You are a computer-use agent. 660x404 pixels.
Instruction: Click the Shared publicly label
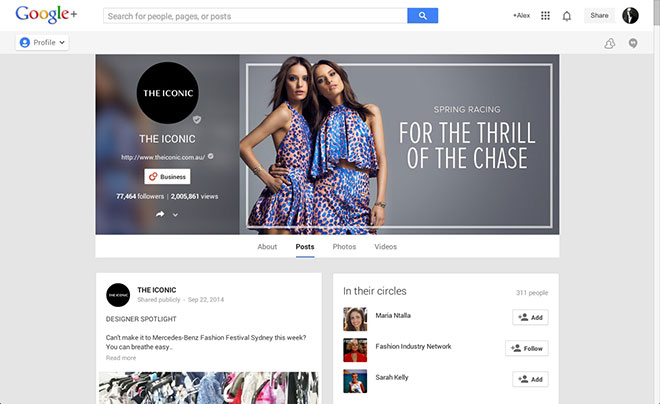coord(159,300)
